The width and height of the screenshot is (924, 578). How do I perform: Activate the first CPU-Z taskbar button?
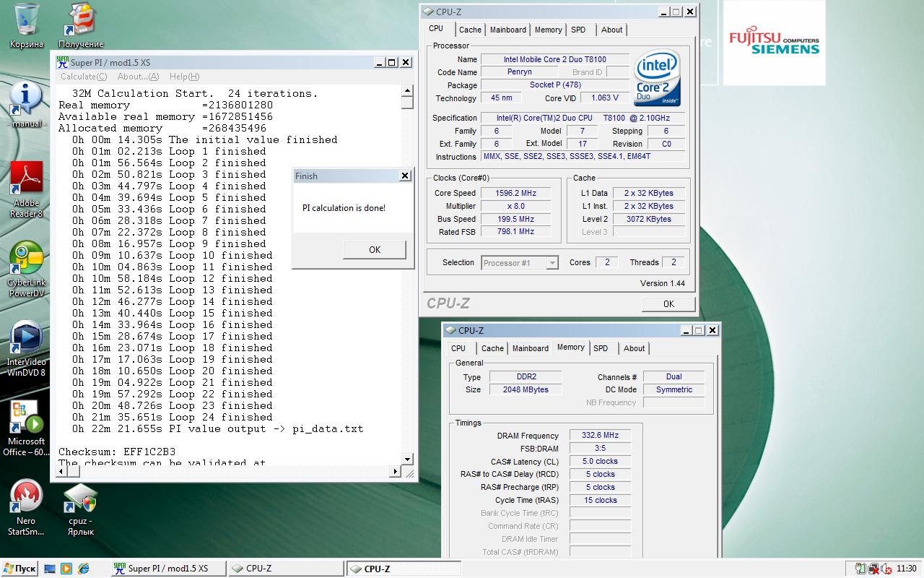tap(285, 569)
